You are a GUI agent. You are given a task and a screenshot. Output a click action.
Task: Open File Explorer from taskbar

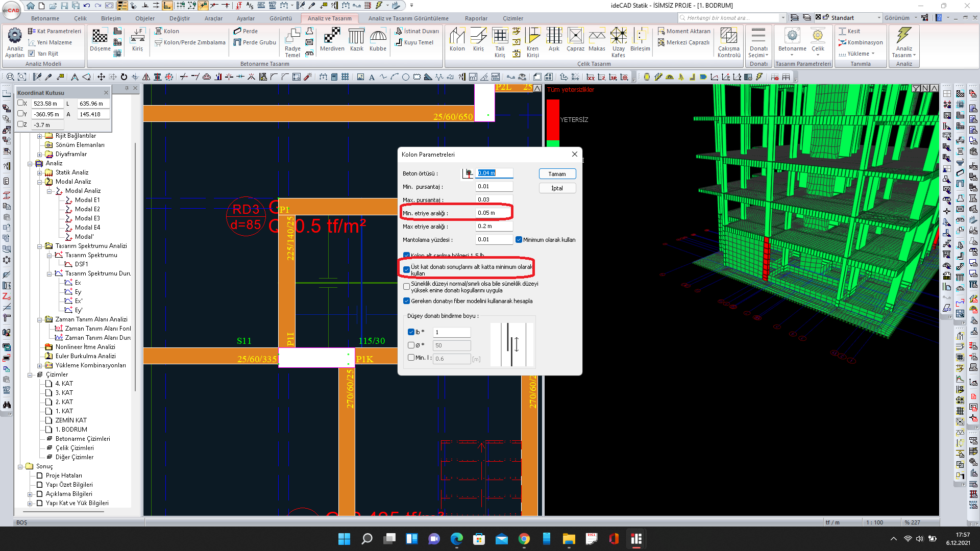pos(569,539)
